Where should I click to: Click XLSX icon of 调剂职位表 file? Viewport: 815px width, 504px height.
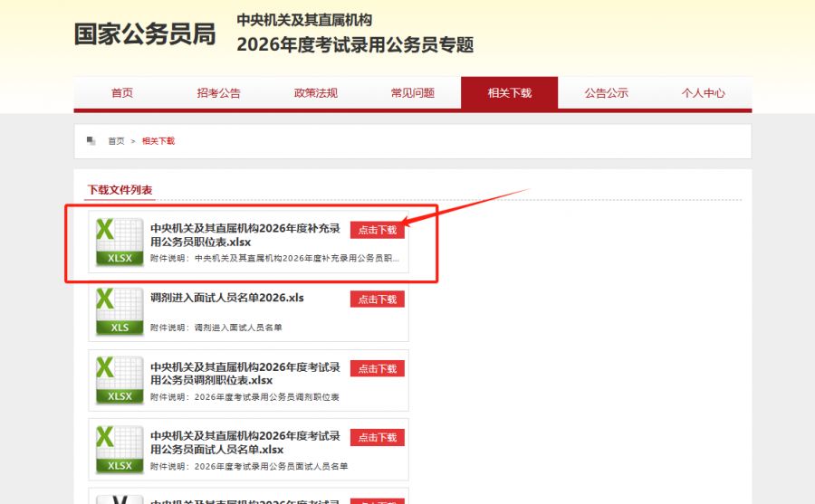coord(120,380)
